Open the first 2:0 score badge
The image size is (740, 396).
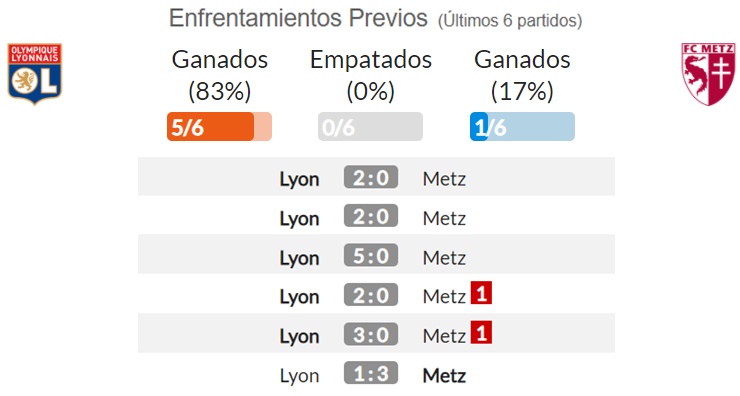point(371,177)
